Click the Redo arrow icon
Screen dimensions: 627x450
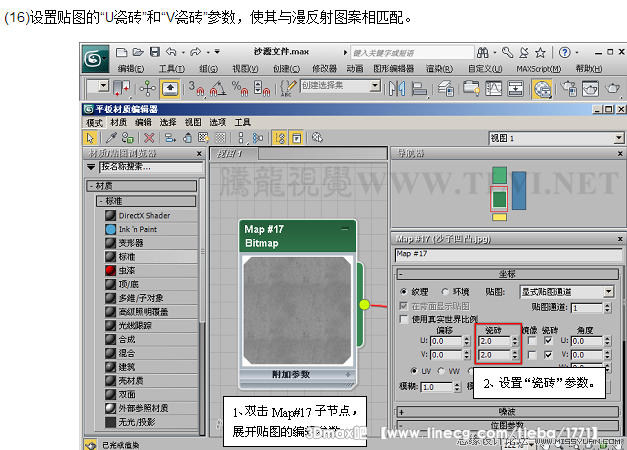[x=195, y=52]
